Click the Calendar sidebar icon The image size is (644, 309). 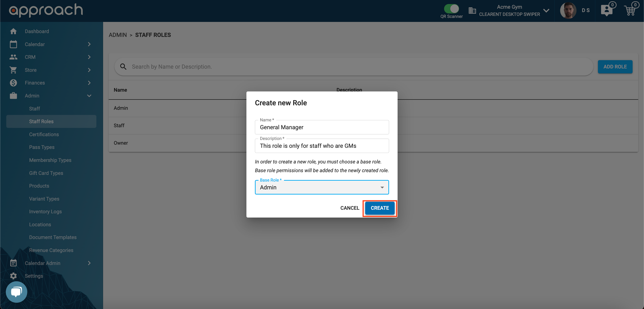pos(13,44)
